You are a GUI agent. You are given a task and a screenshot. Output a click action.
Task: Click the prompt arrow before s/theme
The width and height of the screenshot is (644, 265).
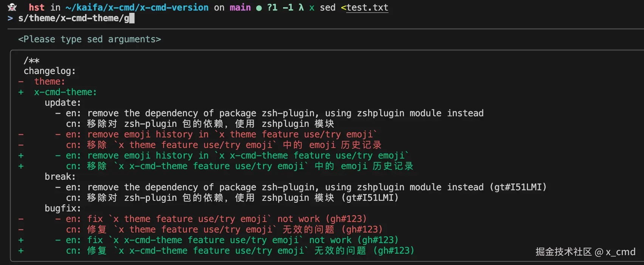pos(10,18)
